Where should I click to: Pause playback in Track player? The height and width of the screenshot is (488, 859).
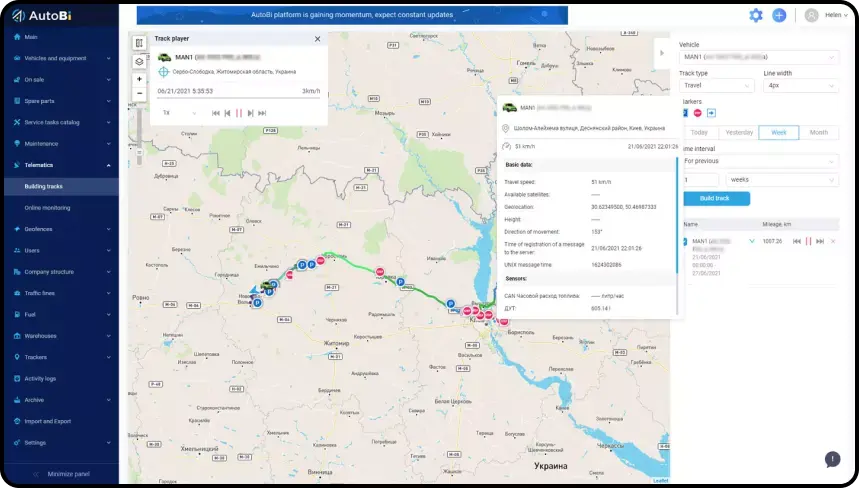[x=239, y=113]
